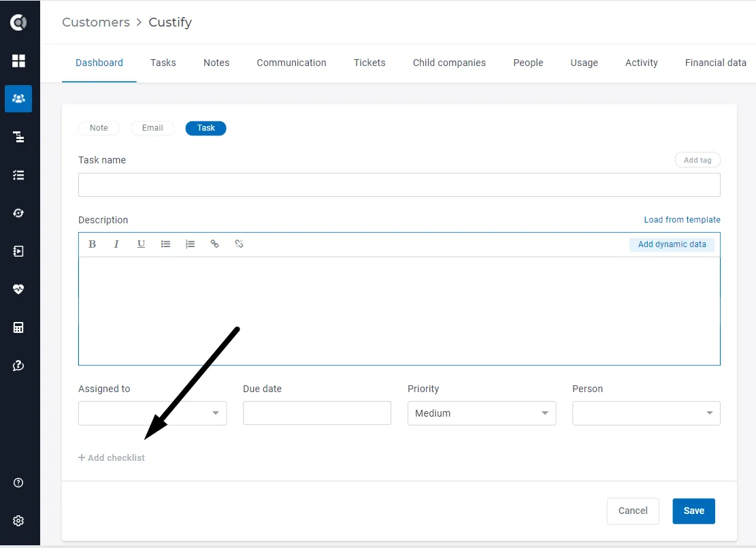756x548 pixels.
Task: Cancel the task creation
Action: pyautogui.click(x=633, y=511)
